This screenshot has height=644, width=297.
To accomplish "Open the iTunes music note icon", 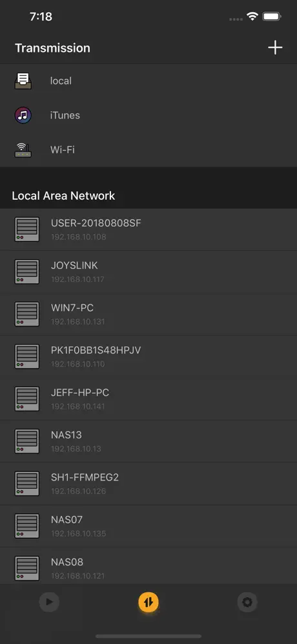I will 23,115.
